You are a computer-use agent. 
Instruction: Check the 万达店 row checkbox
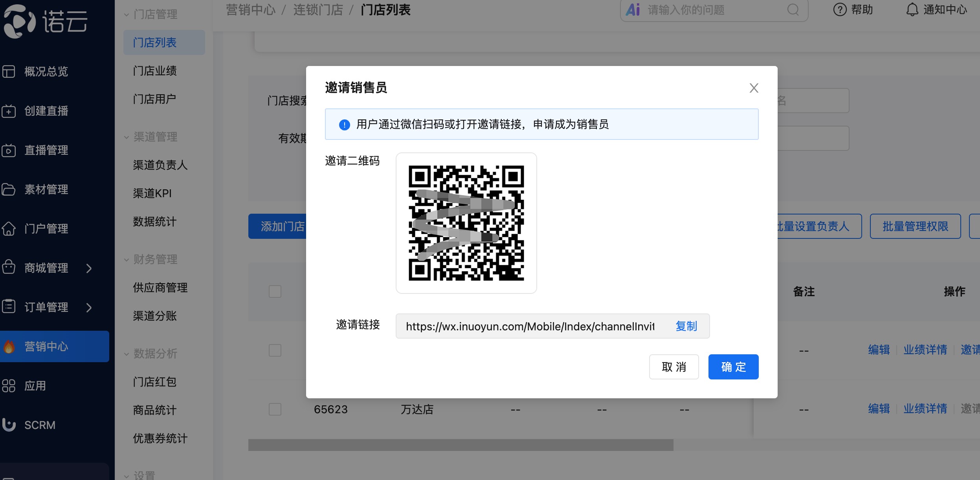275,409
